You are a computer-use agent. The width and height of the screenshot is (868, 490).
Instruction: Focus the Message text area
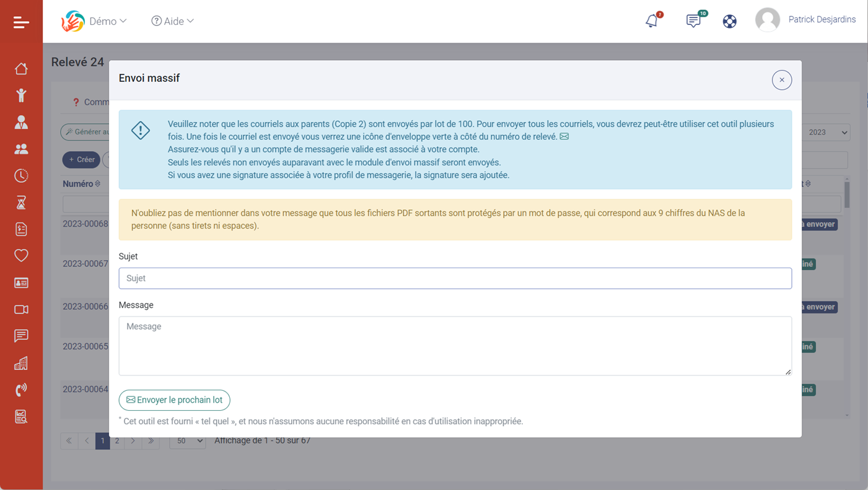[455, 346]
